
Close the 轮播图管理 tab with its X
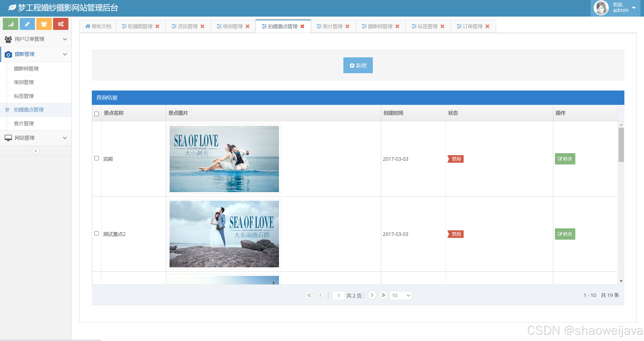pyautogui.click(x=157, y=26)
